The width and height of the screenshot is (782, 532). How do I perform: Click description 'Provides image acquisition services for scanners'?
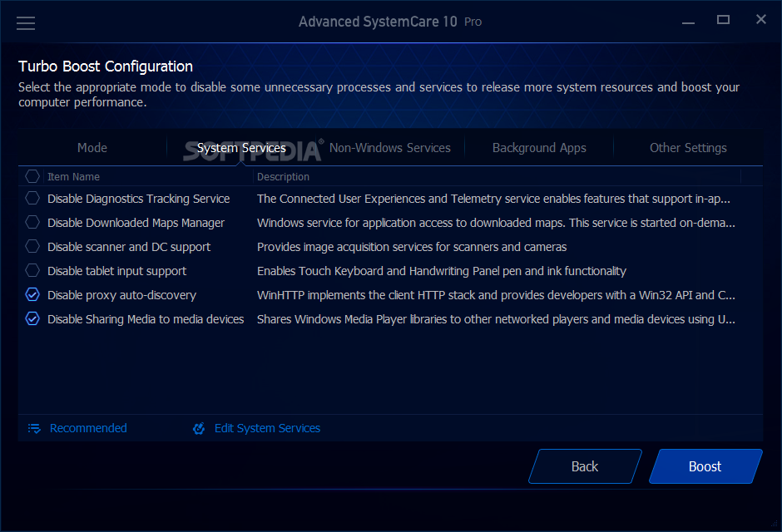click(412, 247)
